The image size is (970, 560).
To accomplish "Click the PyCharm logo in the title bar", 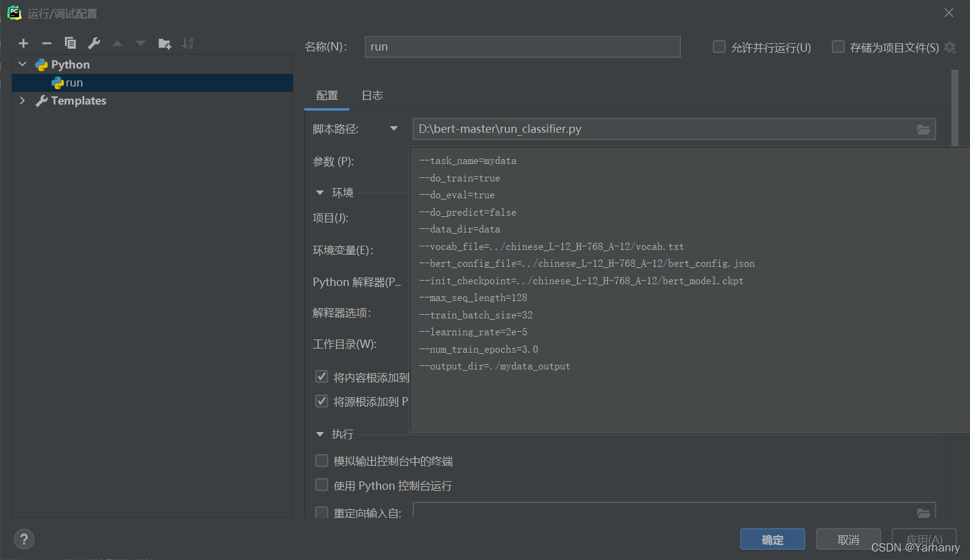I will tap(14, 13).
